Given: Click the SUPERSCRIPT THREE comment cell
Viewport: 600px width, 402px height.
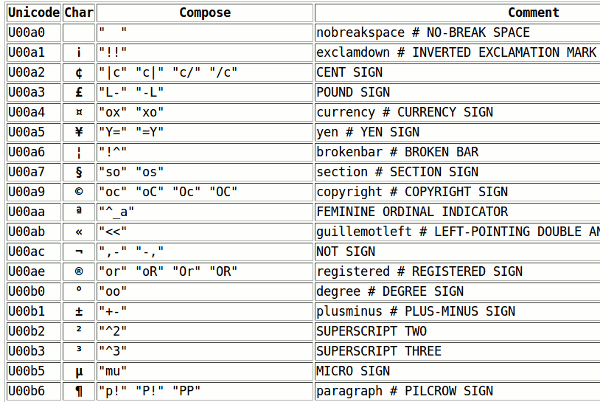Looking at the screenshot, I should coord(458,351).
